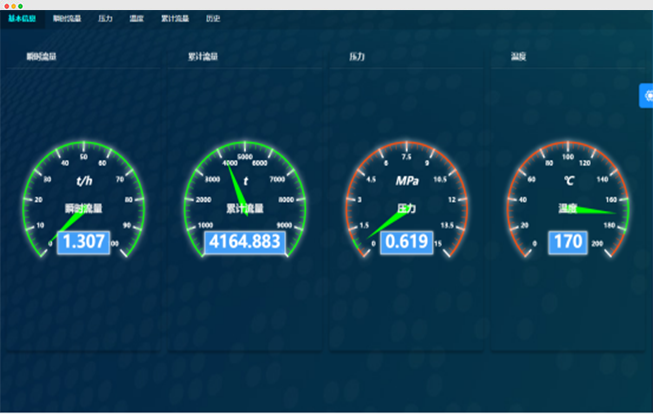Switch to the 瞬时流量 tab
Screen dimensions: 653x414
[x=67, y=19]
